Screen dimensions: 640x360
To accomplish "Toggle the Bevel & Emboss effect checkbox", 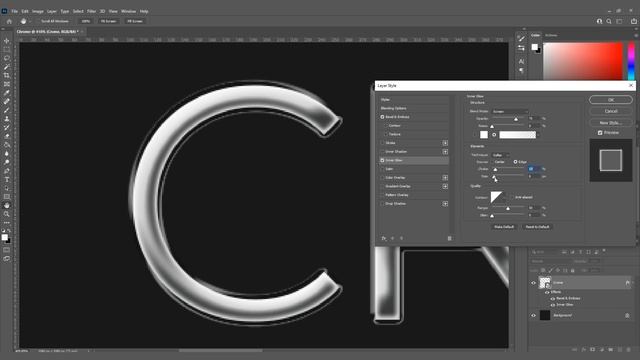I will (382, 117).
